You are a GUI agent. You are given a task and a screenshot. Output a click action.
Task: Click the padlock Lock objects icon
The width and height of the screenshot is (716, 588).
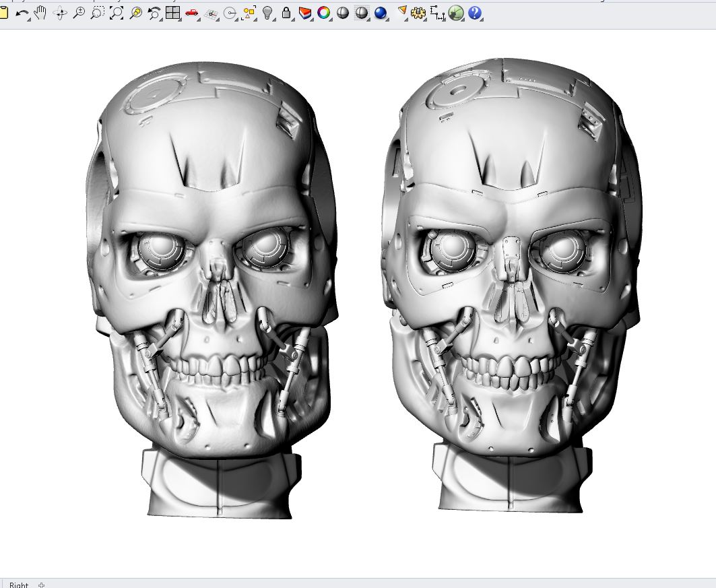(286, 13)
